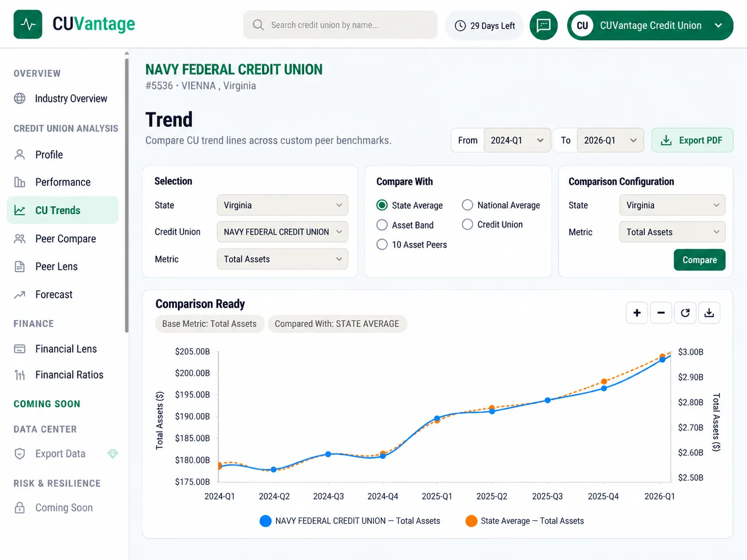Zoom out the chart with minus

(x=661, y=313)
